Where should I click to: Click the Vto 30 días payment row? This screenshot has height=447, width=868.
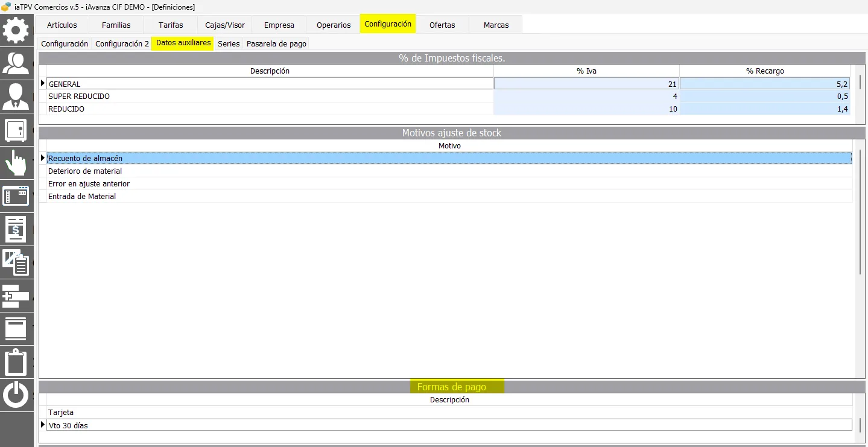click(x=449, y=425)
